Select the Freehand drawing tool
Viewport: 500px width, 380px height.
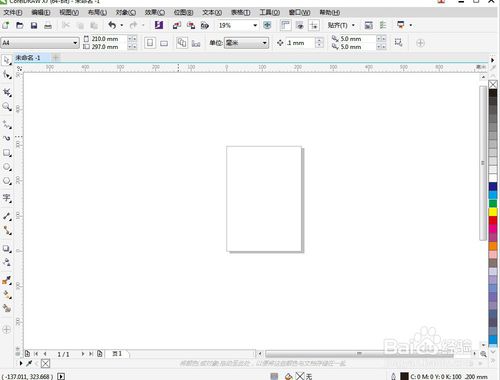click(x=7, y=125)
